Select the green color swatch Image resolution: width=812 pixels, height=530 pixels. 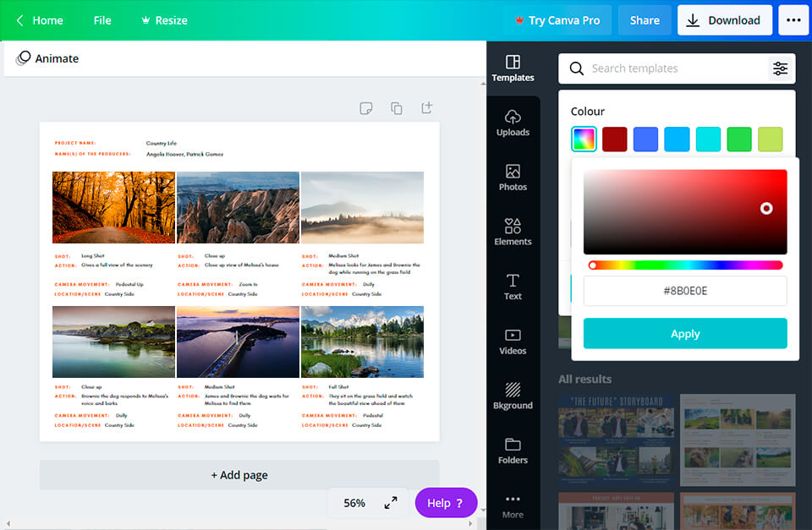(x=738, y=139)
